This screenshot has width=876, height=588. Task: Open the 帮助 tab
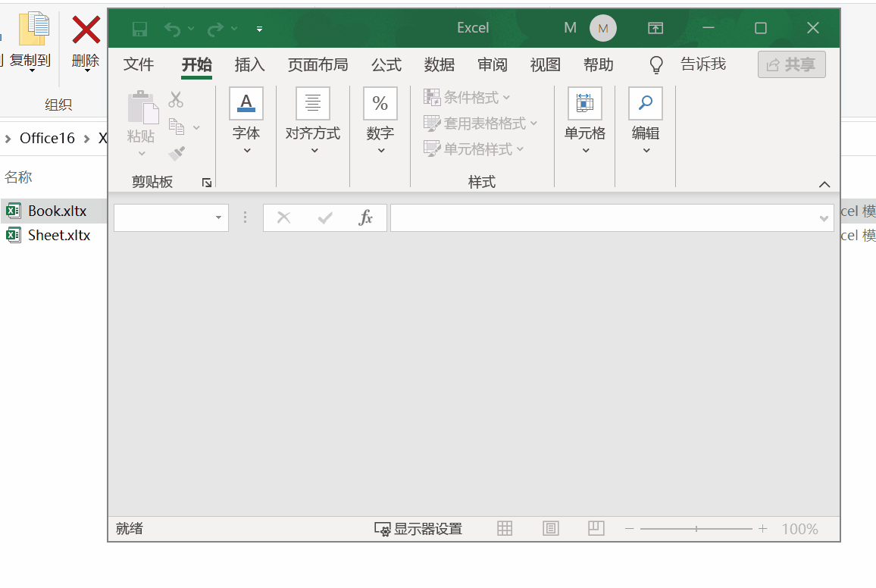click(599, 64)
